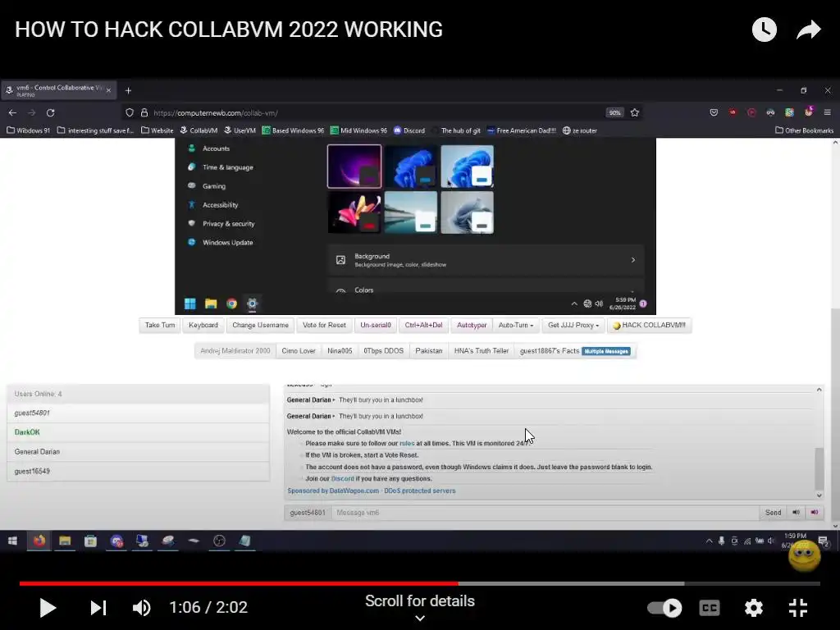Send the chat message
The width and height of the screenshot is (840, 630).
coord(773,513)
